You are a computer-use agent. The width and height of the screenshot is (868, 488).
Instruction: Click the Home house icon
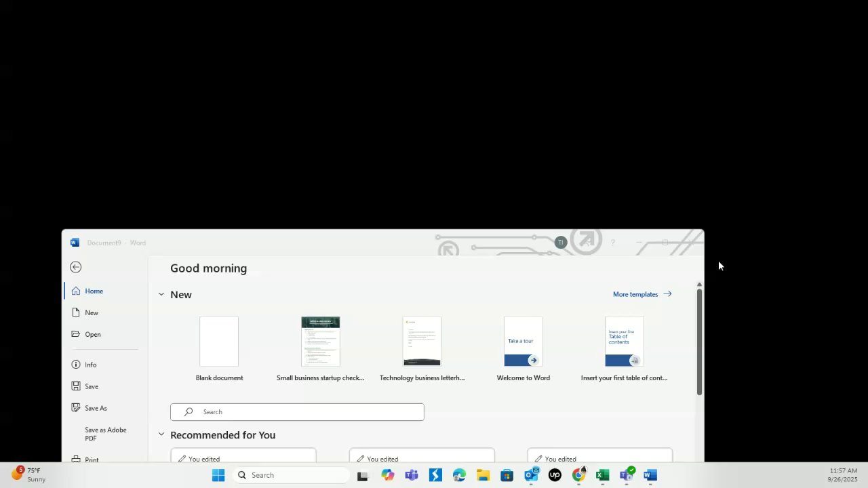tap(76, 291)
